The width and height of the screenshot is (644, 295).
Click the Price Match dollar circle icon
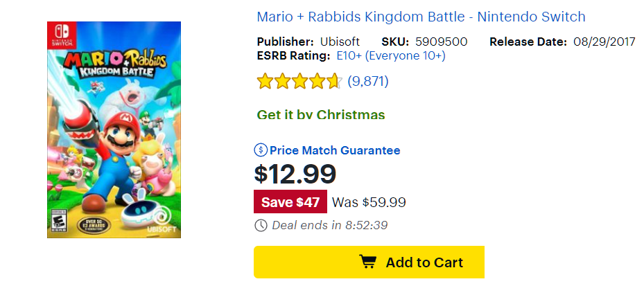tap(261, 150)
